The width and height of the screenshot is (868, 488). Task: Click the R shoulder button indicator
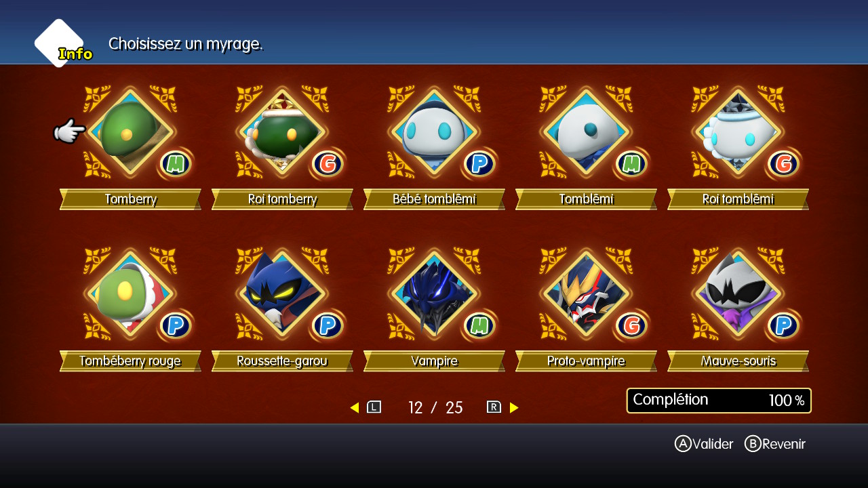coord(494,407)
